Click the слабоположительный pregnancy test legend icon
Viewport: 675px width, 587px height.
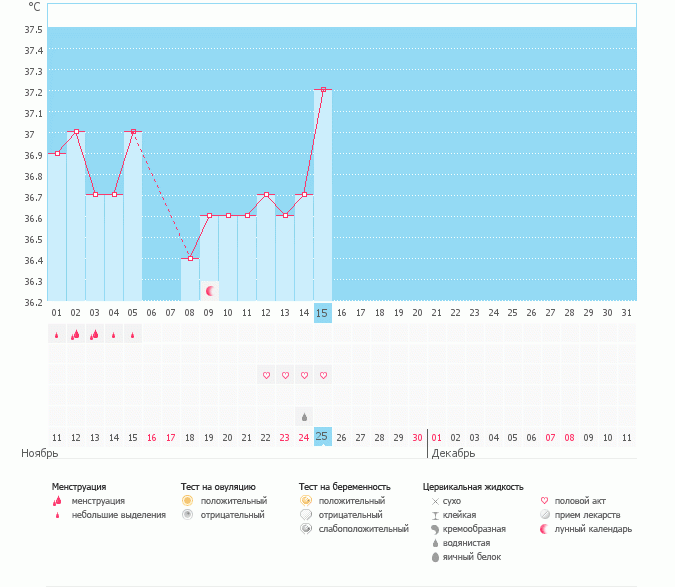[x=306, y=529]
